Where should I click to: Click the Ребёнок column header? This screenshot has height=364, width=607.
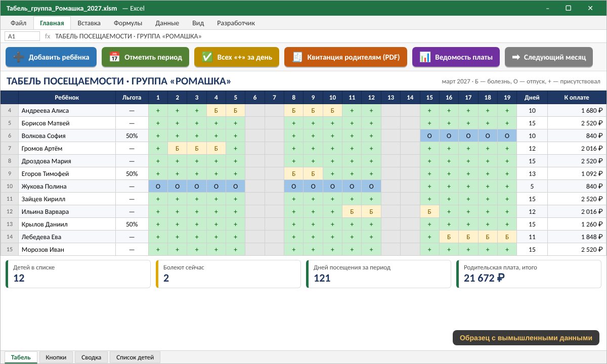pyautogui.click(x=67, y=98)
